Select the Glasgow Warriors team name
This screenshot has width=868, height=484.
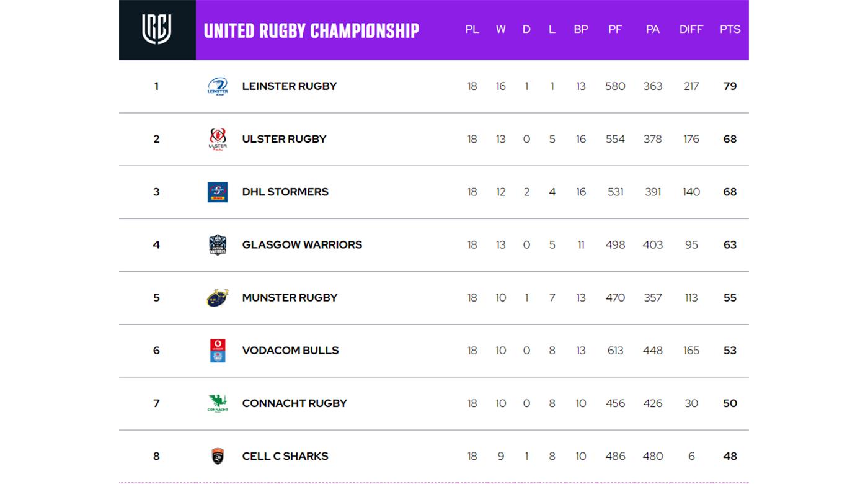pyautogui.click(x=302, y=244)
